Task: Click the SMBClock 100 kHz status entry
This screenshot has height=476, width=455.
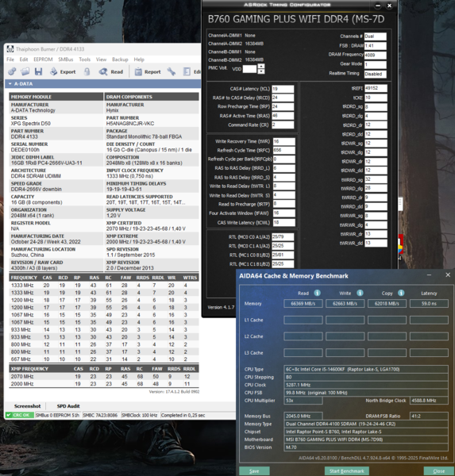Action: click(140, 415)
